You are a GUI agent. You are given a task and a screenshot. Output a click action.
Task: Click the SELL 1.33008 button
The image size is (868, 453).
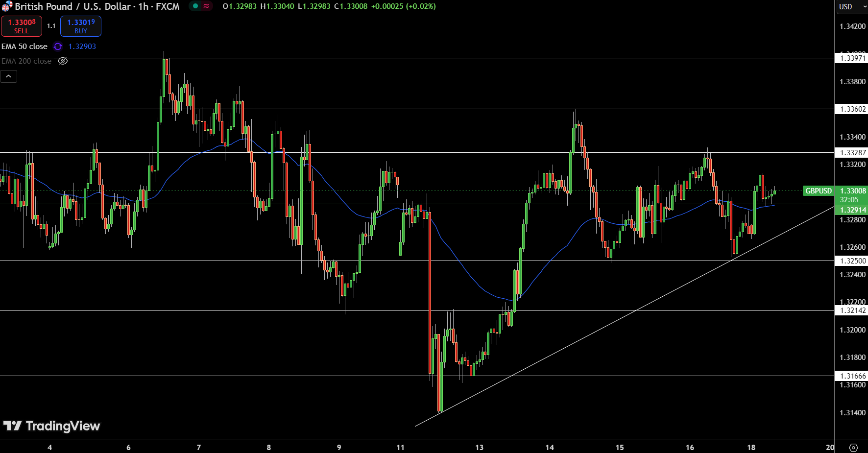click(x=22, y=26)
